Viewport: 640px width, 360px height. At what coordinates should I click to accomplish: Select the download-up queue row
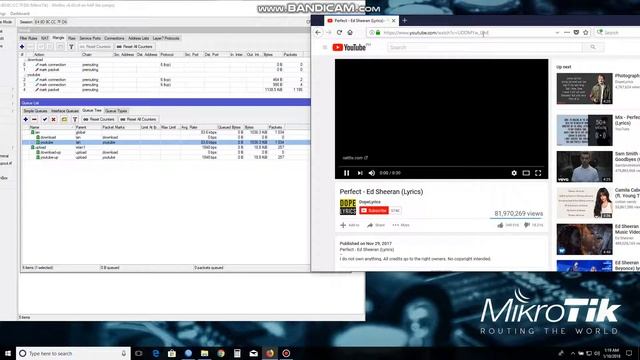pyautogui.click(x=166, y=152)
